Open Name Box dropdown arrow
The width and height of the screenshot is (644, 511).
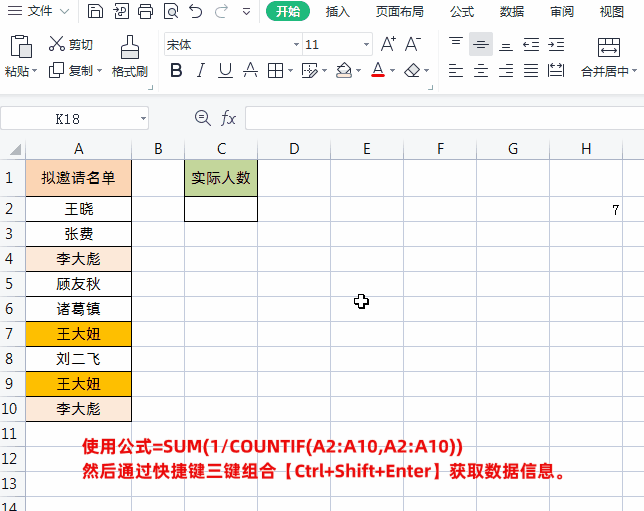(x=143, y=119)
